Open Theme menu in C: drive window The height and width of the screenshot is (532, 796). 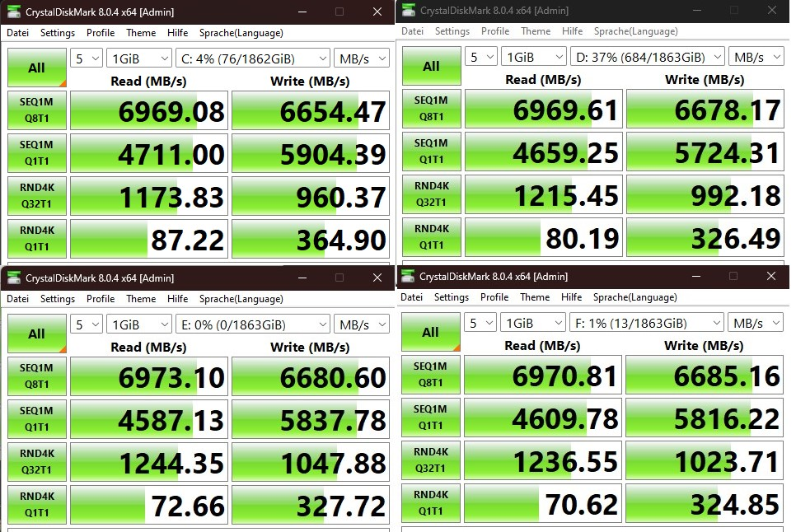(x=141, y=33)
